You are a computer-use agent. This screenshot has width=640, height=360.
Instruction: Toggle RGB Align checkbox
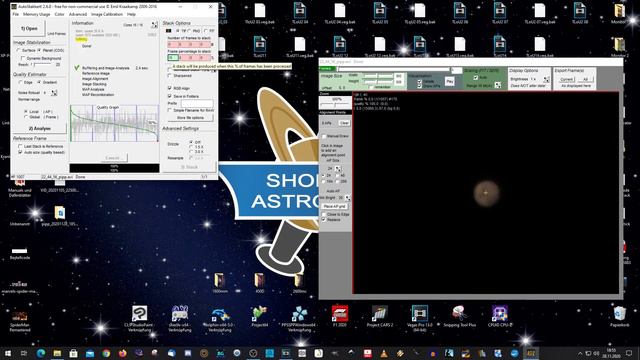tap(170, 88)
